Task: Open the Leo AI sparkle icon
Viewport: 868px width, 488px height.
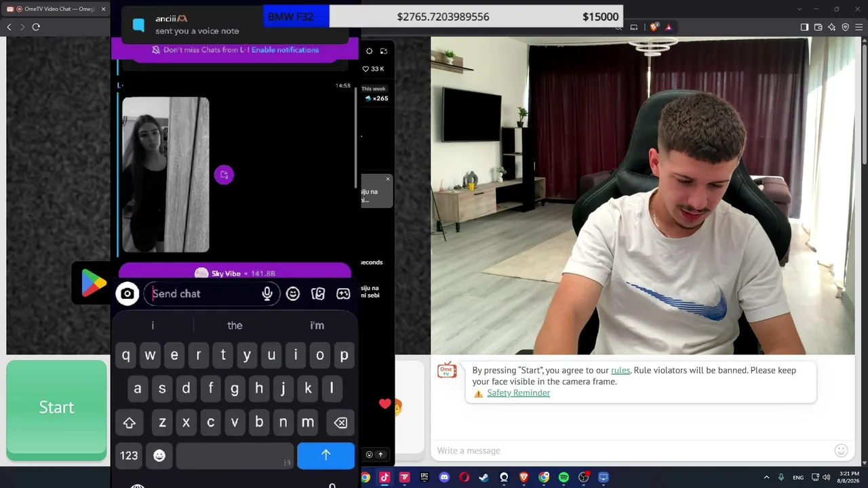Action: click(832, 27)
